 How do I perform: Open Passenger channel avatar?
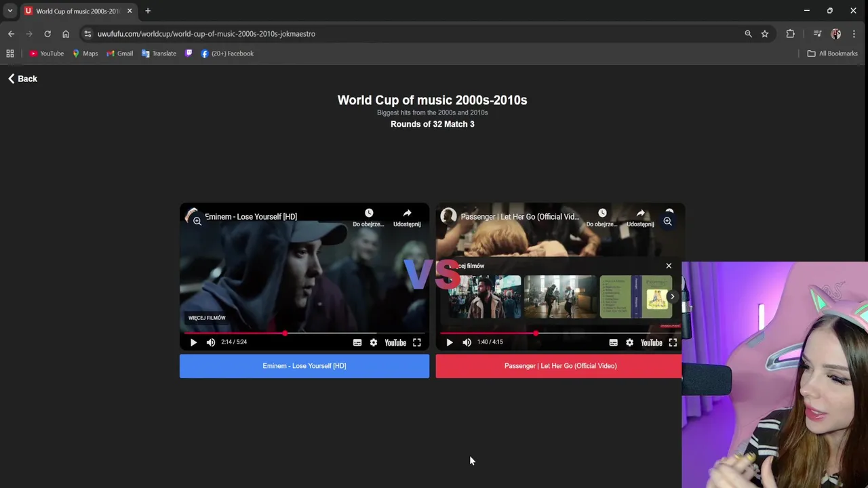(448, 216)
